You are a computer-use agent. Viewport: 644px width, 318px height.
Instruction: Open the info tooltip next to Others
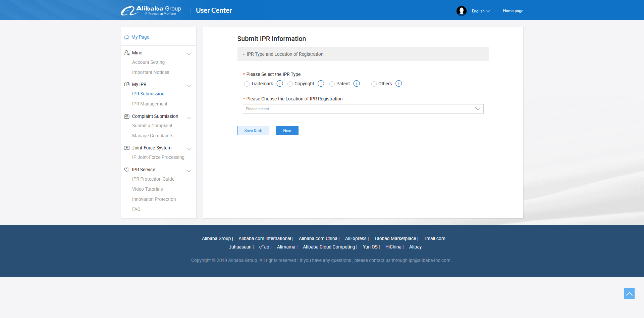[x=398, y=84]
